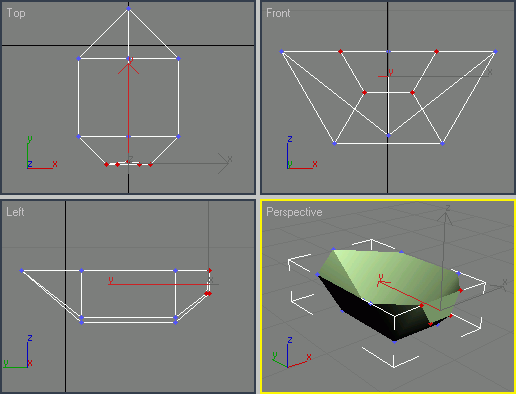Select top-right corner vertex in Front viewport
Image resolution: width=516 pixels, height=394 pixels.
click(495, 51)
